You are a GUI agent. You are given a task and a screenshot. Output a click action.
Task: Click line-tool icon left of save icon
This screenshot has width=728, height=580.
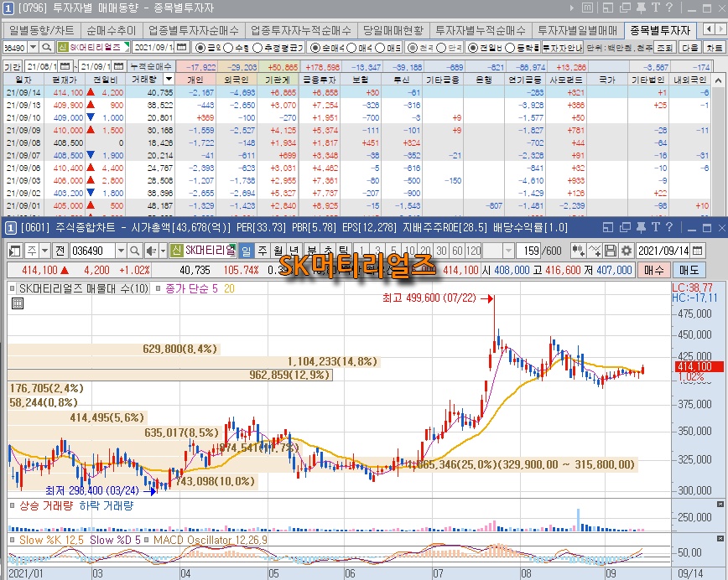point(595,251)
